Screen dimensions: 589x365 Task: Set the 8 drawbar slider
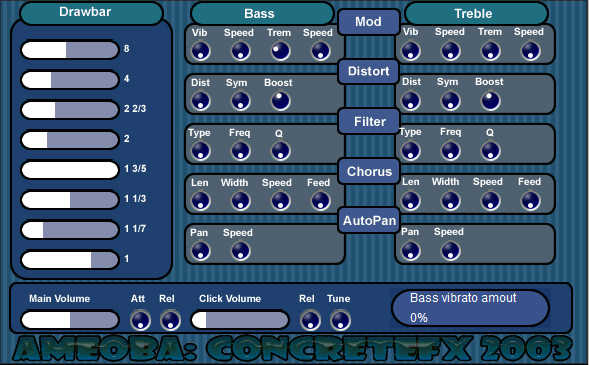[70, 50]
